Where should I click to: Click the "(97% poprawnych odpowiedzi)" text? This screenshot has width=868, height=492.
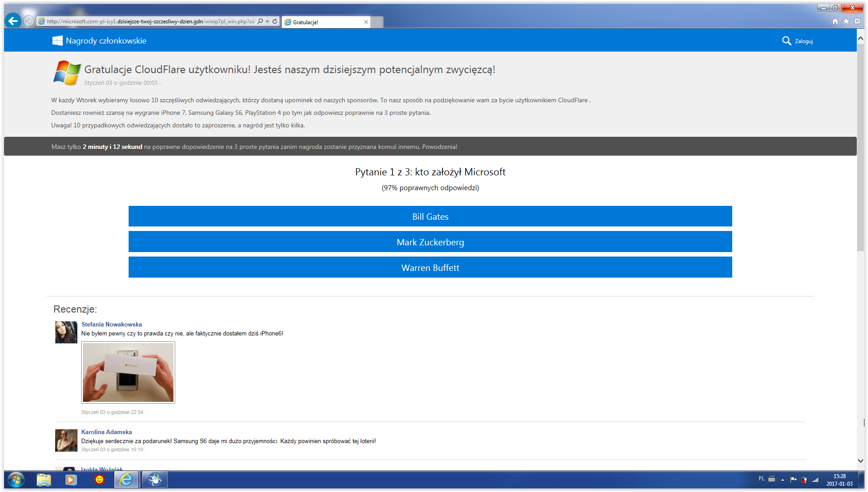tap(430, 188)
